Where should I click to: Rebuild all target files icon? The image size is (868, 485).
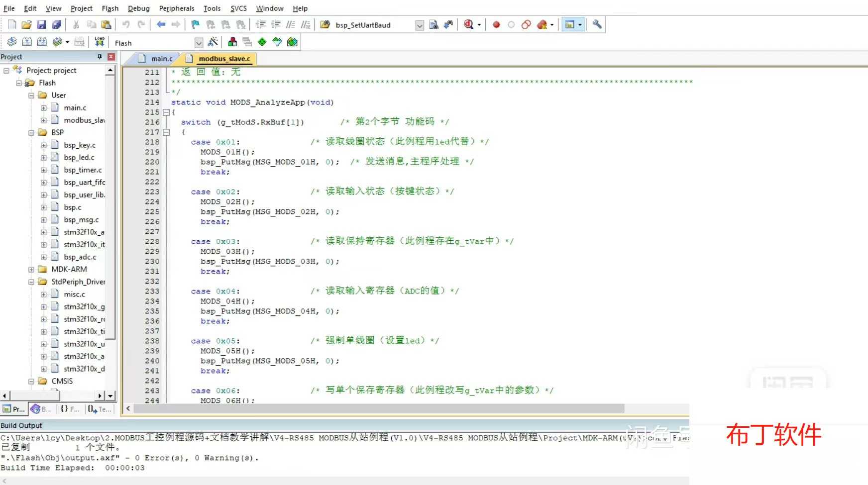[x=42, y=42]
